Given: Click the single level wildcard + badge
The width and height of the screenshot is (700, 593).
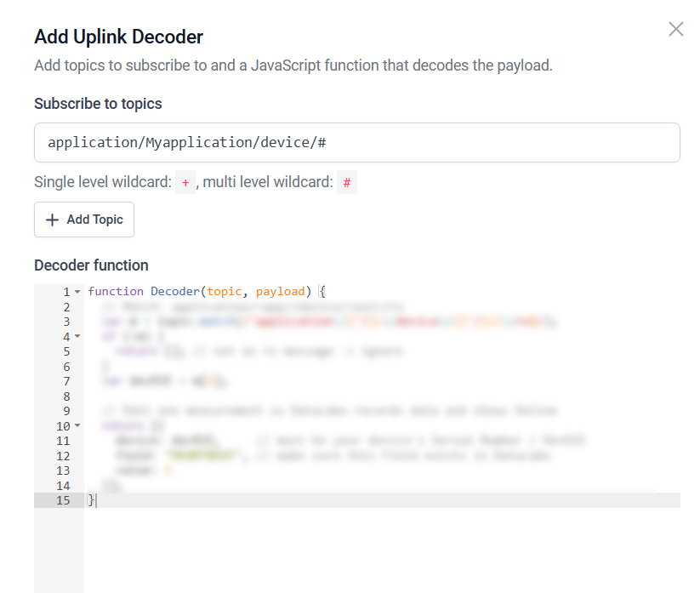Looking at the screenshot, I should click(185, 182).
